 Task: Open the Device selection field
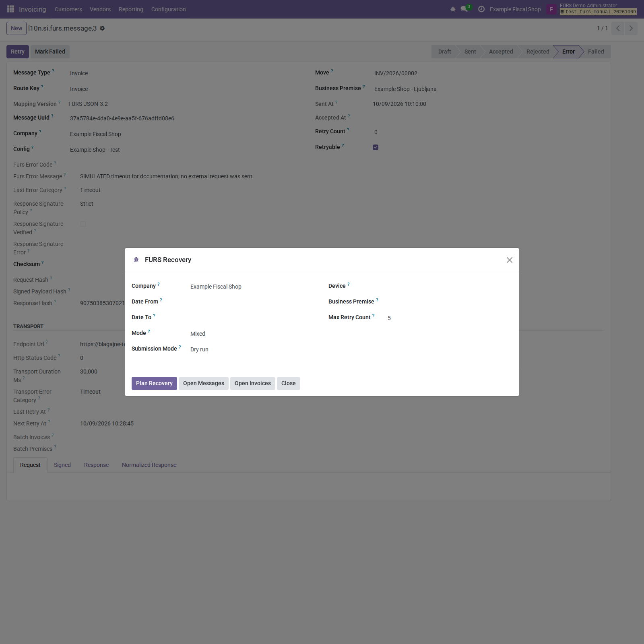coord(450,287)
